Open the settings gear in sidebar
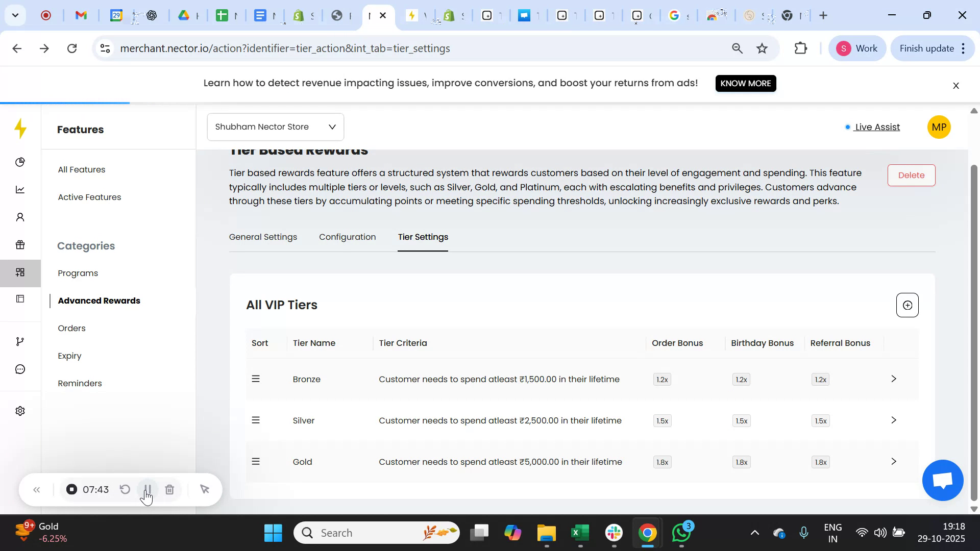This screenshot has height=551, width=980. pos(20,411)
